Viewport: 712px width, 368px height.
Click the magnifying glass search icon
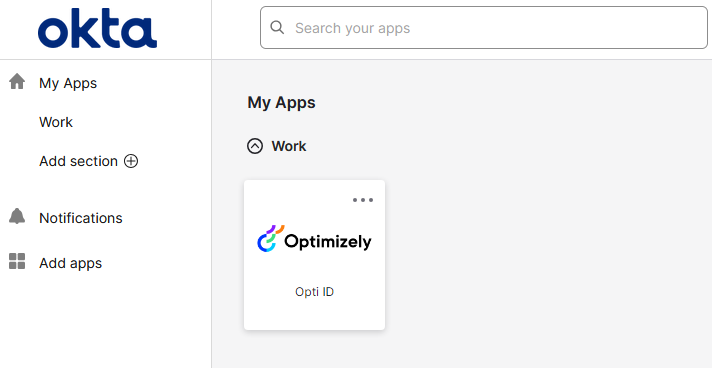(277, 28)
